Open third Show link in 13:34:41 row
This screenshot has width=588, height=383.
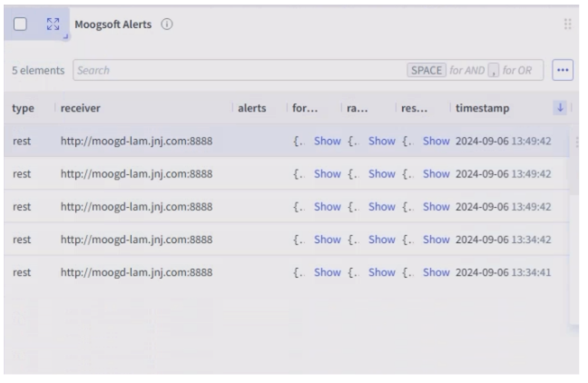coord(436,272)
